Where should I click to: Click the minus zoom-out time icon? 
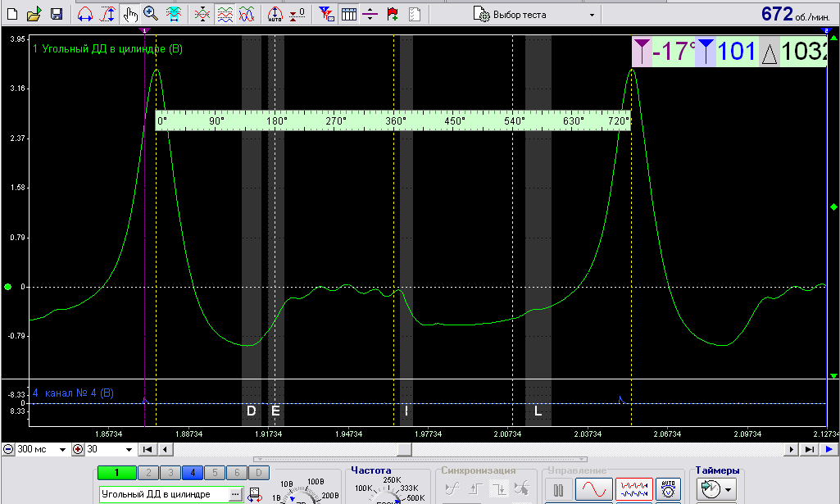click(x=8, y=449)
